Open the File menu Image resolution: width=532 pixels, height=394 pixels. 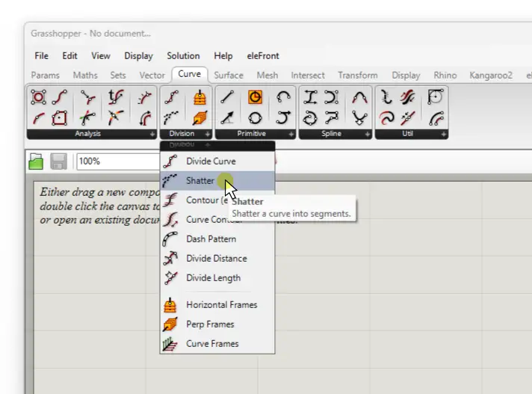tap(41, 55)
